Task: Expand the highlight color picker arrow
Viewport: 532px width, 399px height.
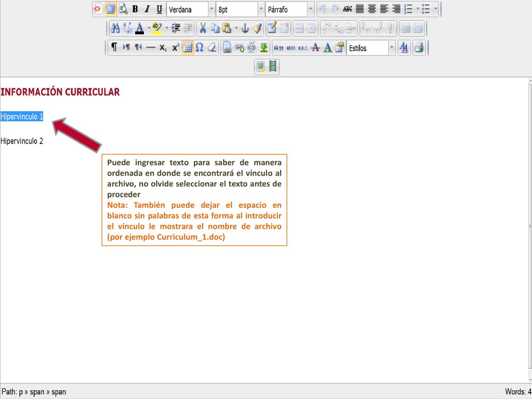Action: pos(167,28)
